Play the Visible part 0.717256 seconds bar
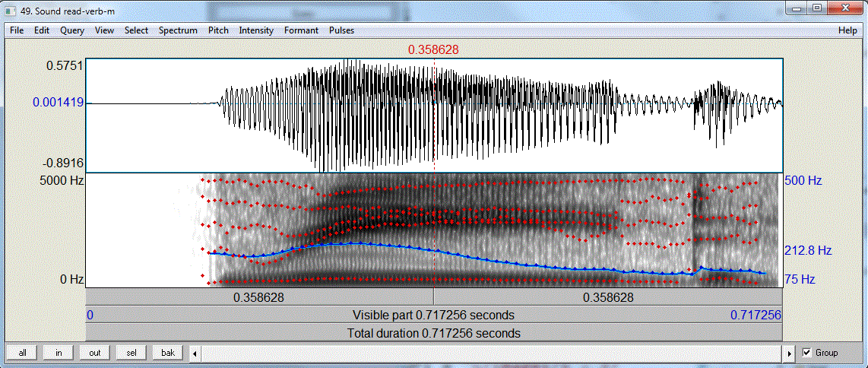The height and width of the screenshot is (368, 868). (x=434, y=315)
